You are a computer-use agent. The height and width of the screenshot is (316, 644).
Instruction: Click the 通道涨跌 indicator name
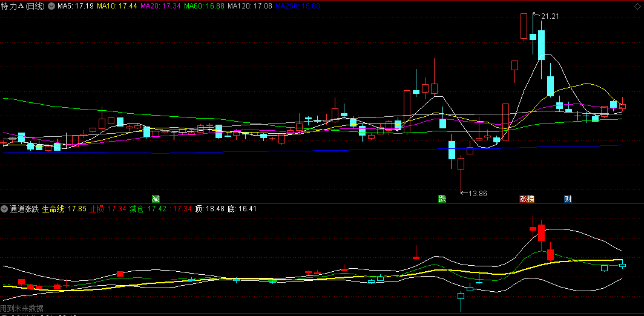point(25,209)
